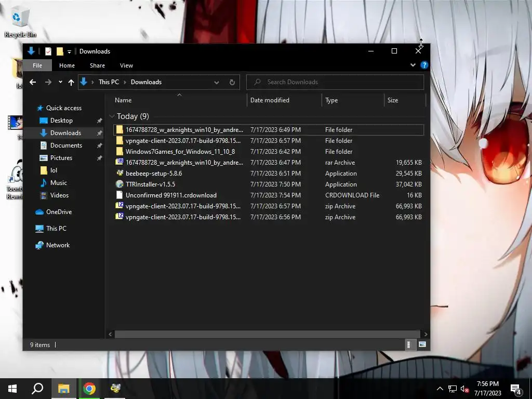The image size is (532, 399).
Task: Click Downloads in the address bar path
Action: click(146, 82)
